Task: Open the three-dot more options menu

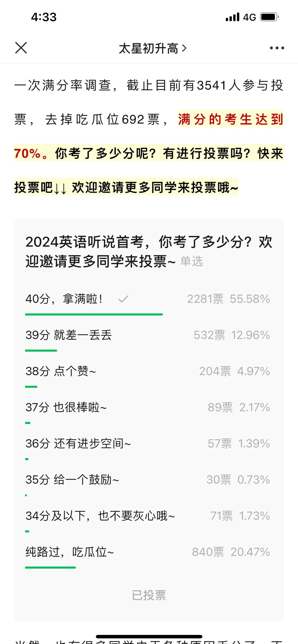Action: click(x=277, y=48)
